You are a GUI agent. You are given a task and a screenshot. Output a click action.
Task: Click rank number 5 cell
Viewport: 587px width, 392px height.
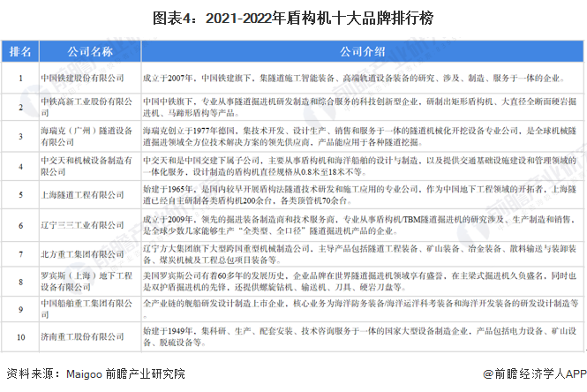(x=20, y=195)
